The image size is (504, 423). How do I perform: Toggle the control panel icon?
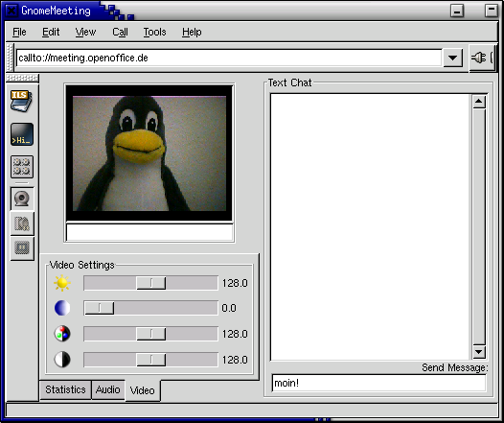(x=22, y=167)
